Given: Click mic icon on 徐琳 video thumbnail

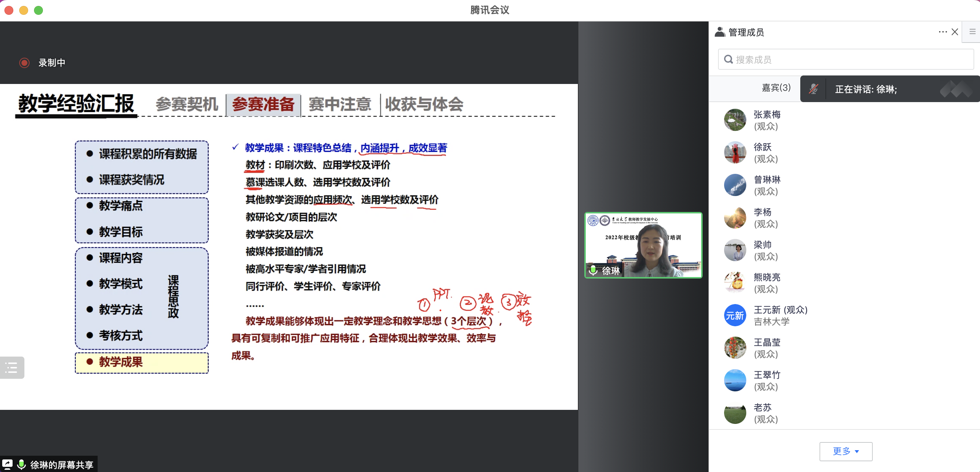Looking at the screenshot, I should 593,270.
